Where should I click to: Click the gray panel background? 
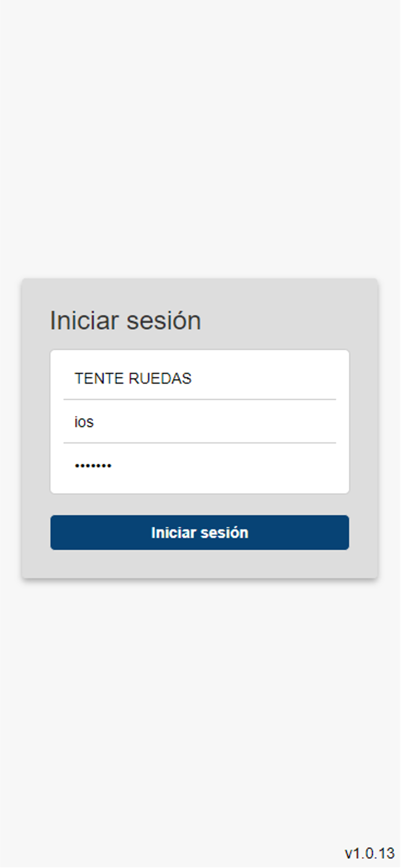(200, 564)
